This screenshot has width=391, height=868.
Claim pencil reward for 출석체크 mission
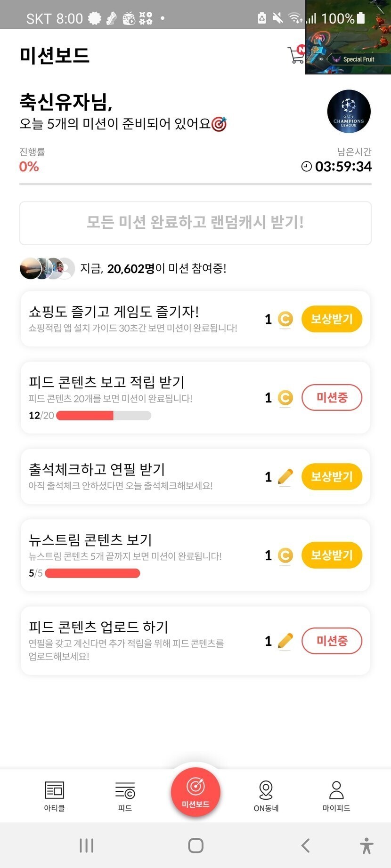pos(332,477)
